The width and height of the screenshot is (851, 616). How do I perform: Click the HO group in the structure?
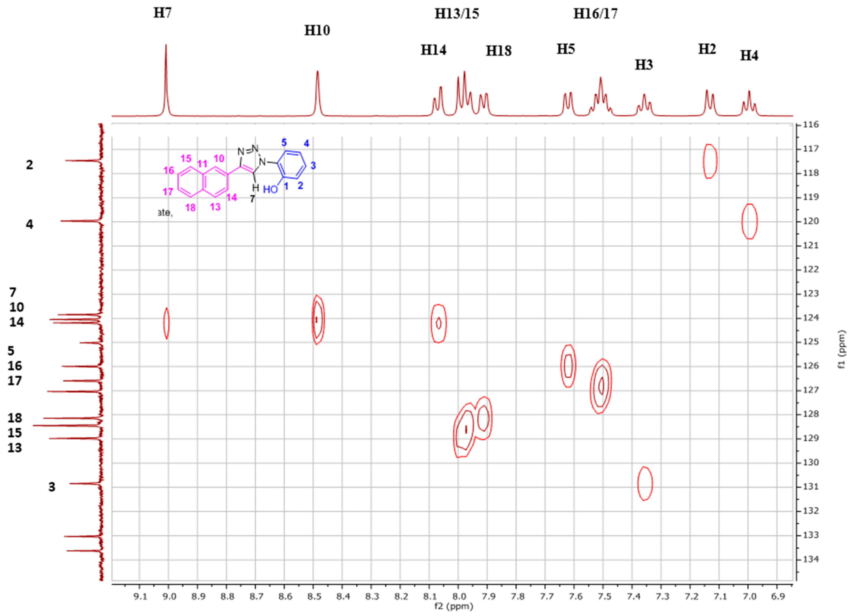pos(270,190)
